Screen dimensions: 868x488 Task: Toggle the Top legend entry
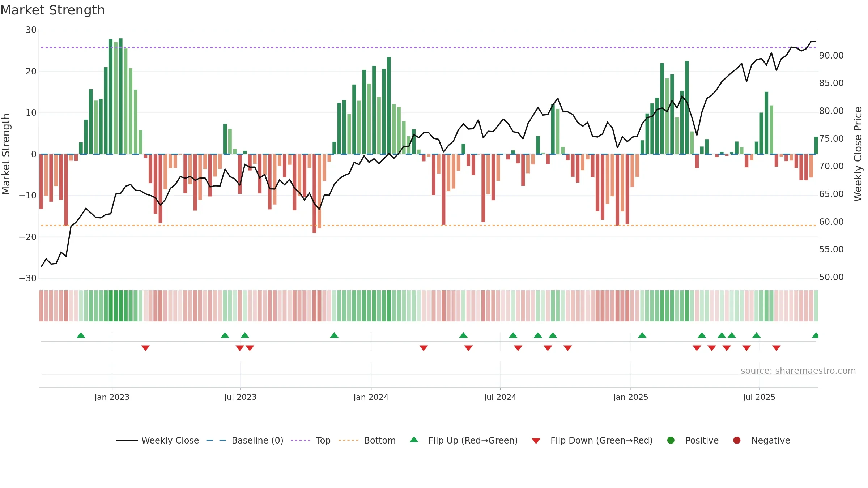tap(310, 440)
